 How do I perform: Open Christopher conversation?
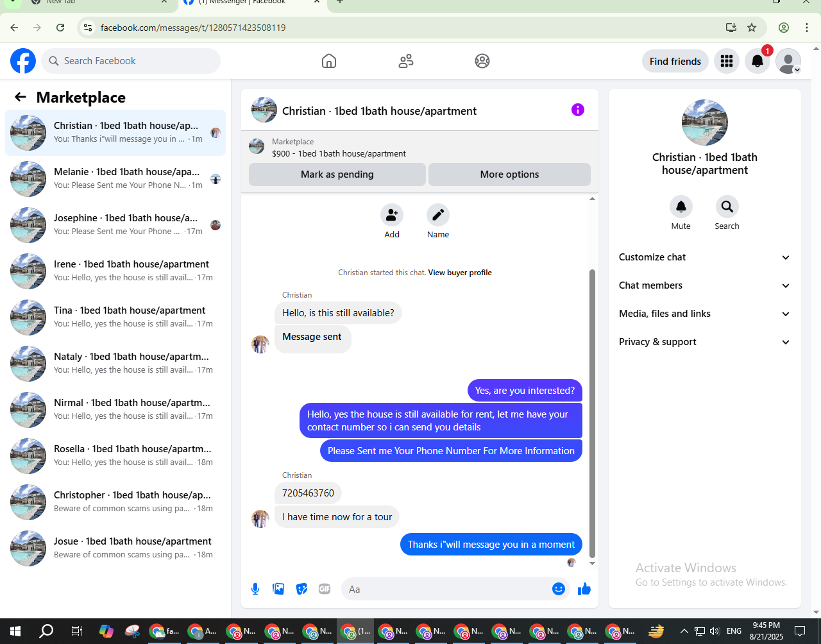pyautogui.click(x=115, y=502)
